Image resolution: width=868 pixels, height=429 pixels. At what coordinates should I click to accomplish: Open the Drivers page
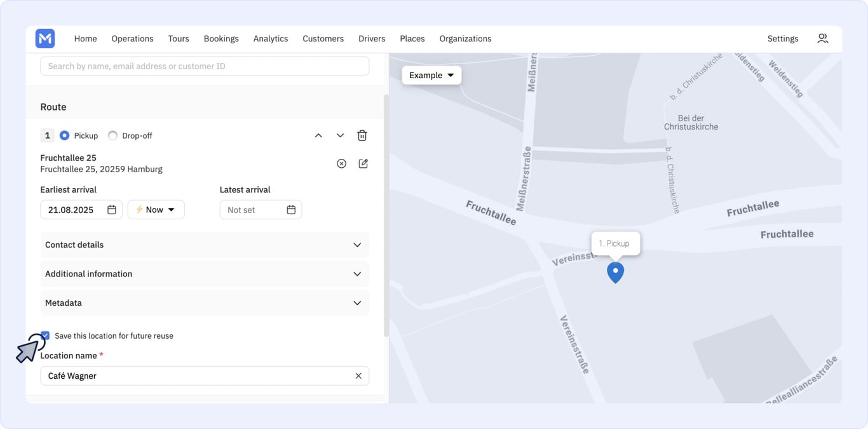(x=372, y=39)
